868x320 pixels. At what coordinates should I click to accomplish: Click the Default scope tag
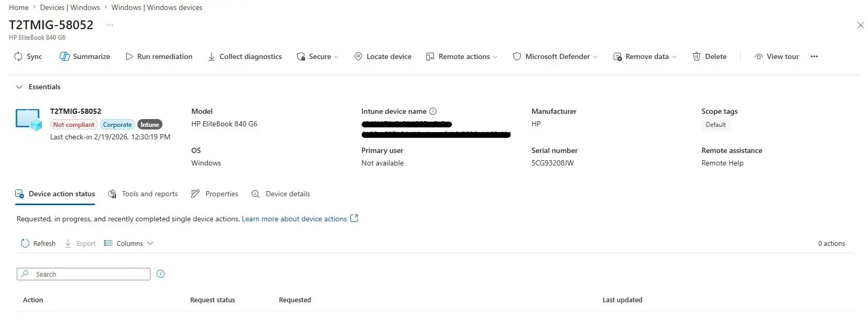click(715, 125)
